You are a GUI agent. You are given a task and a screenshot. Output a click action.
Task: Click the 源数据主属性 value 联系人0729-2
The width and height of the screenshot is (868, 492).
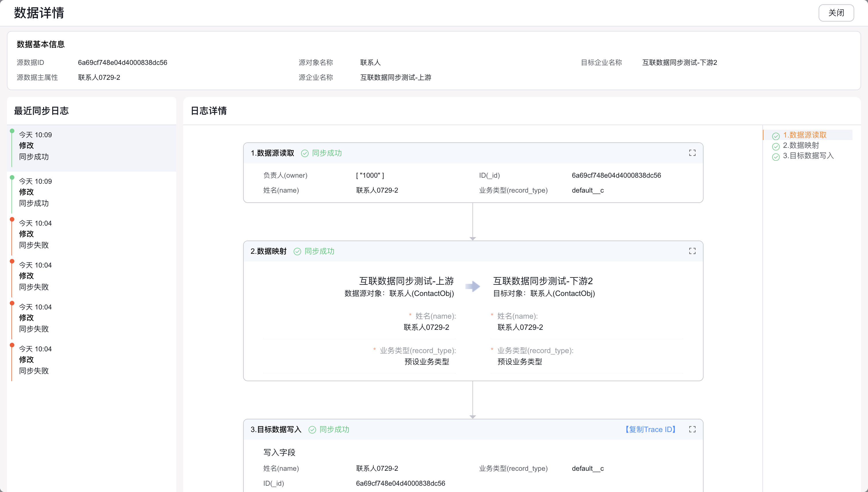pos(99,78)
